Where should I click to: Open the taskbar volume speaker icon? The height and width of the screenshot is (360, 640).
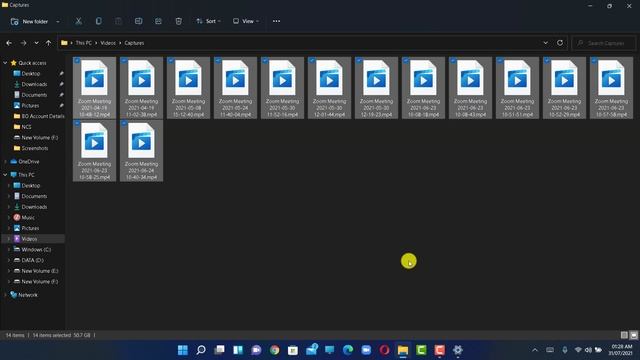[588, 350]
